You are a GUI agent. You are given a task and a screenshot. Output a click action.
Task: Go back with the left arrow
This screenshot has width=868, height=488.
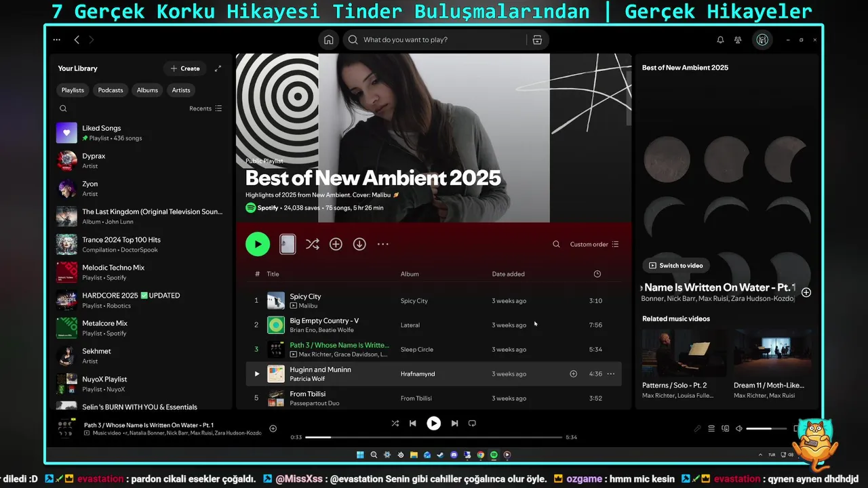click(x=77, y=40)
